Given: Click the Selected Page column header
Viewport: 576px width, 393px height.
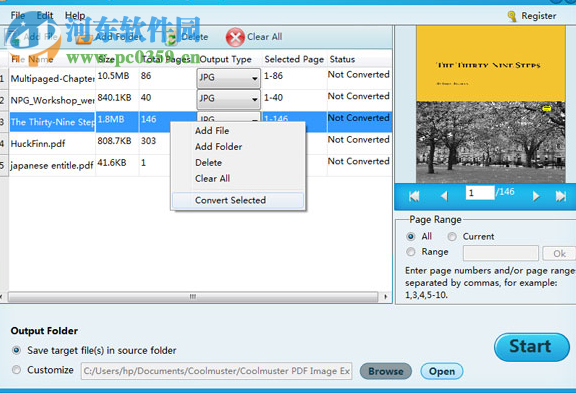Looking at the screenshot, I should click(294, 59).
